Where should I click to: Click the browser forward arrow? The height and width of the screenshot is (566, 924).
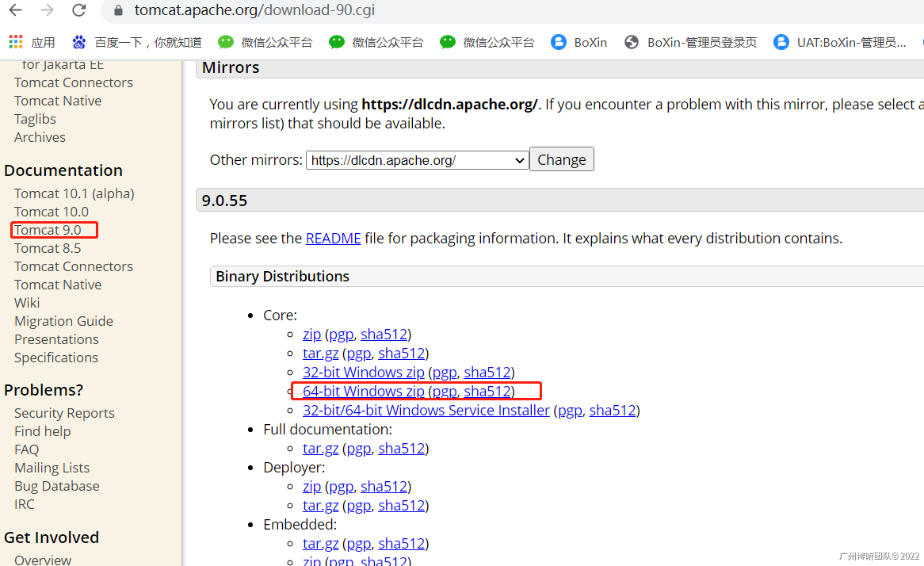[x=47, y=10]
